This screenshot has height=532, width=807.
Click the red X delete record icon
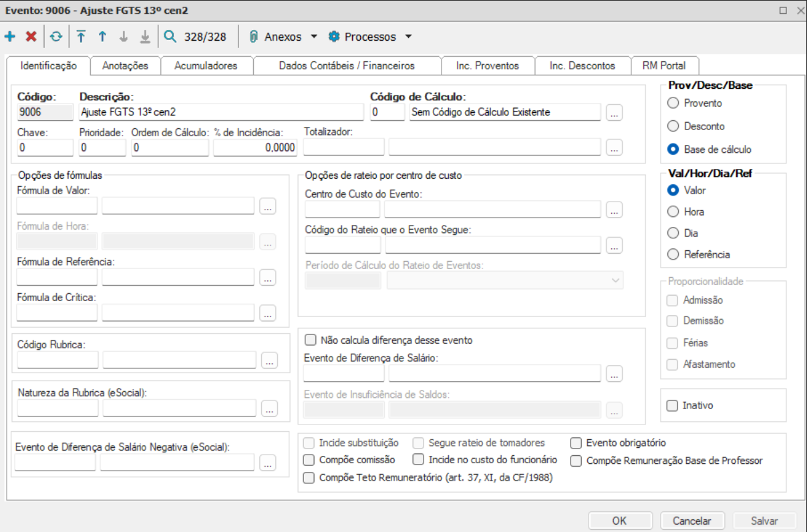coord(31,37)
